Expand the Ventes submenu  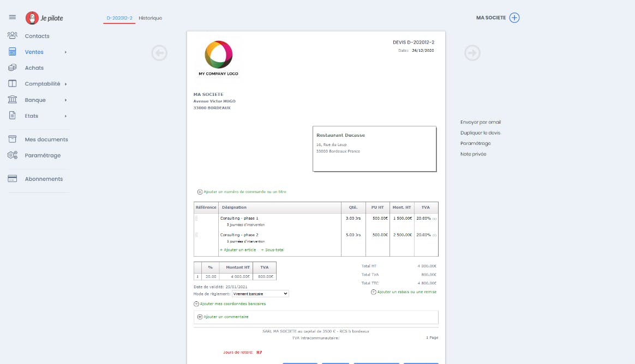click(65, 52)
